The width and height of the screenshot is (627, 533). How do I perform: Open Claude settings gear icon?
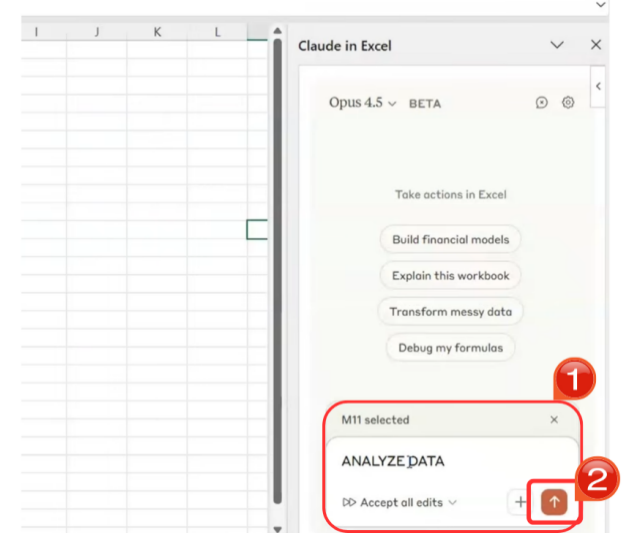click(568, 102)
